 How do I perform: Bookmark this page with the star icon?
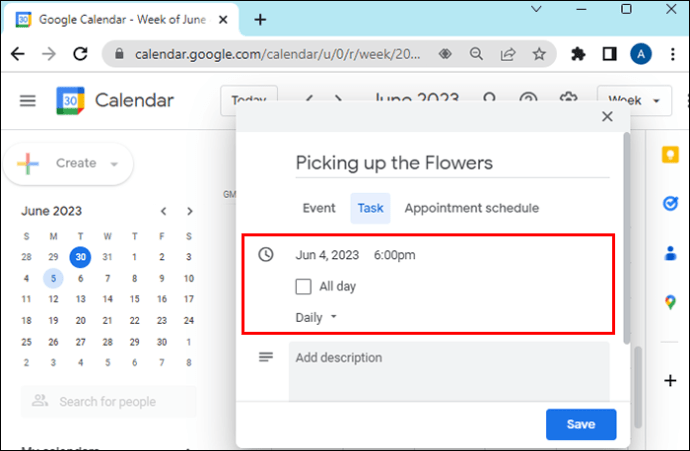[539, 54]
